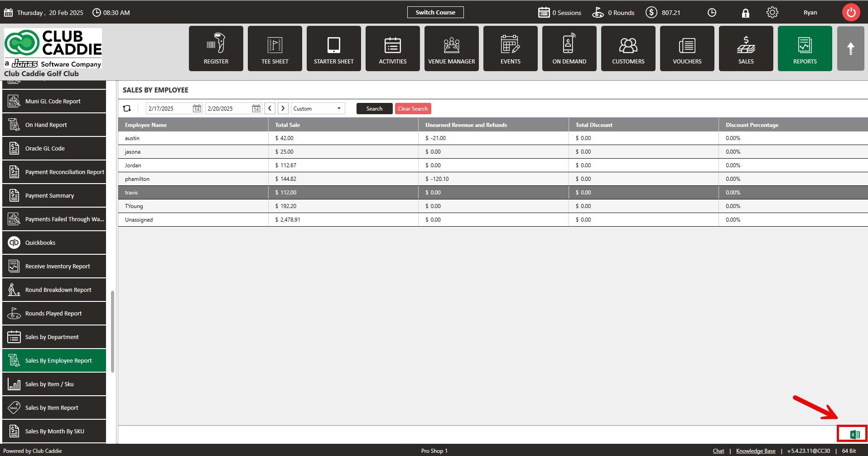Open the Starter Sheet module
Screen dimensions: 868x456
334,49
